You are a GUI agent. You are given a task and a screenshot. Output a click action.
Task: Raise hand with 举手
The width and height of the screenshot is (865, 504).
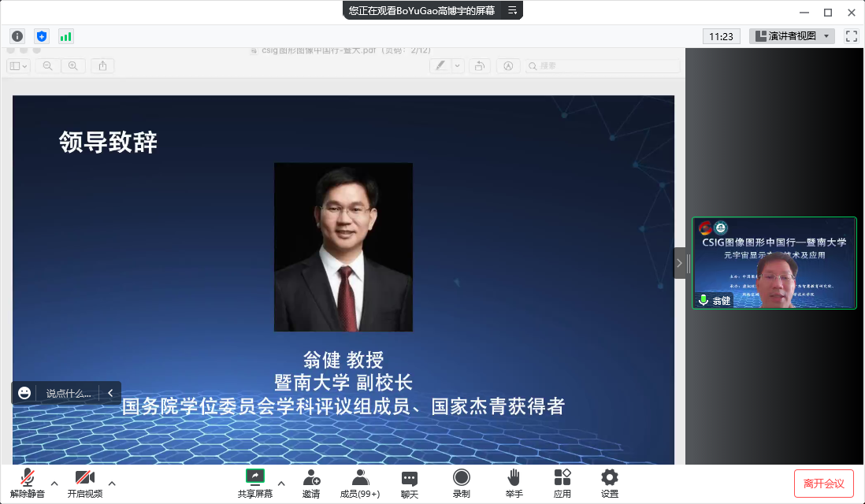514,484
